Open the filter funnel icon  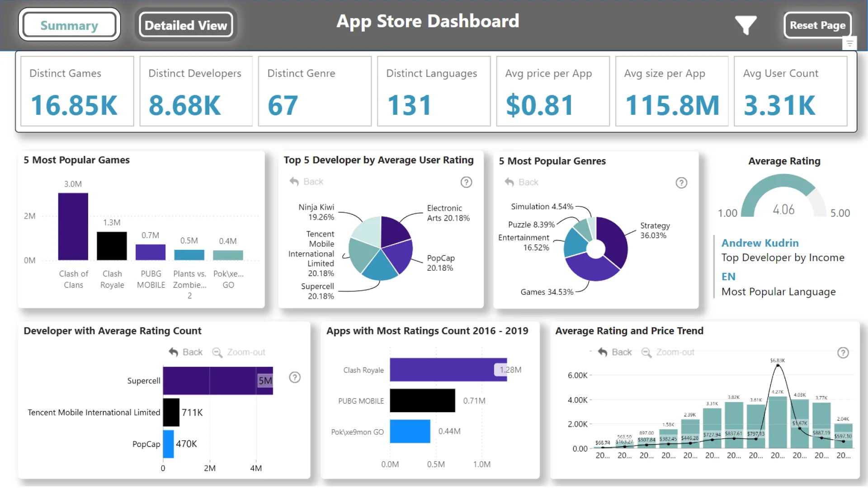[x=745, y=25]
